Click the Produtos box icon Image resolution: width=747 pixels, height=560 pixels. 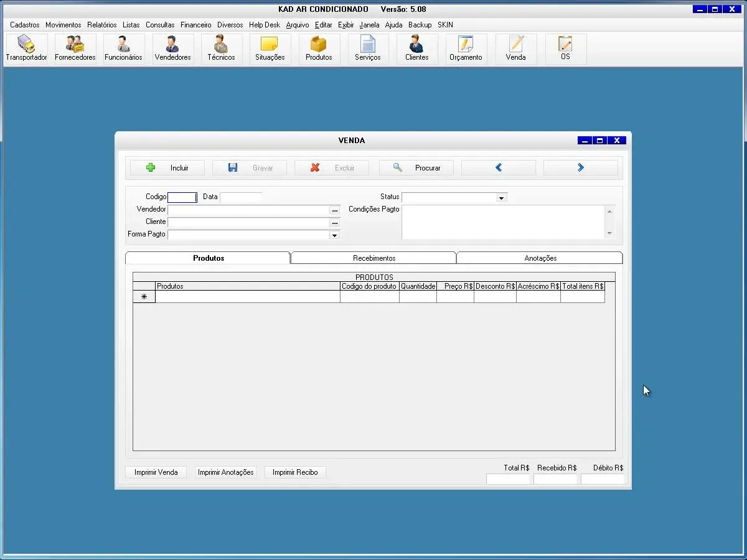(x=319, y=49)
